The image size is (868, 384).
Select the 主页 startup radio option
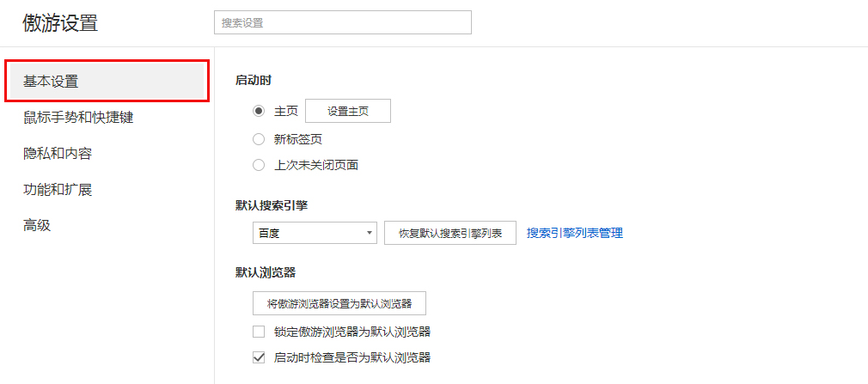pos(259,111)
